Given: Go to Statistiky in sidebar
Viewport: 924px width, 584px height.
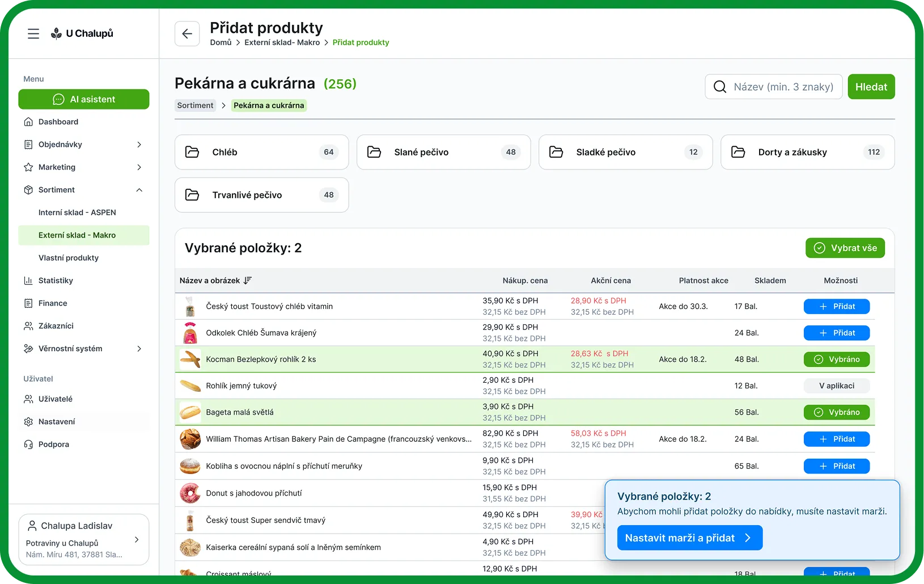Looking at the screenshot, I should 56,281.
